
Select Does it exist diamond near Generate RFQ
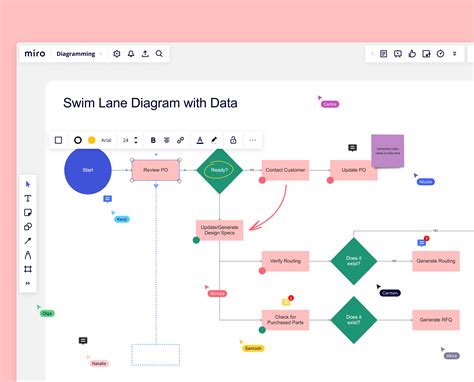pyautogui.click(x=354, y=320)
